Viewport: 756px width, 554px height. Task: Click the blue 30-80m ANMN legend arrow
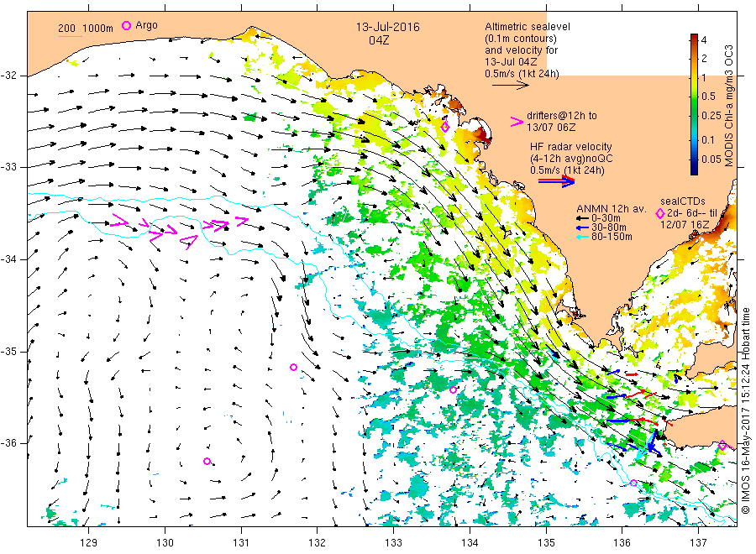(582, 227)
